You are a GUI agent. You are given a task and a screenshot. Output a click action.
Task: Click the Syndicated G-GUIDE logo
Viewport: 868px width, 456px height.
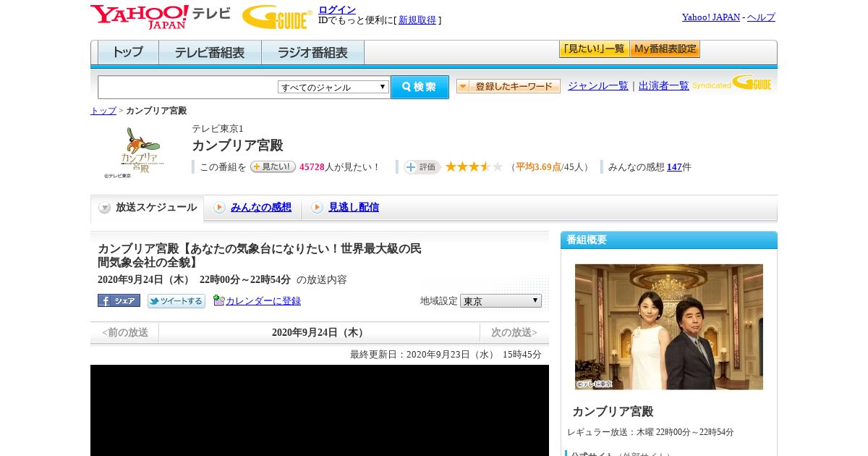(732, 83)
